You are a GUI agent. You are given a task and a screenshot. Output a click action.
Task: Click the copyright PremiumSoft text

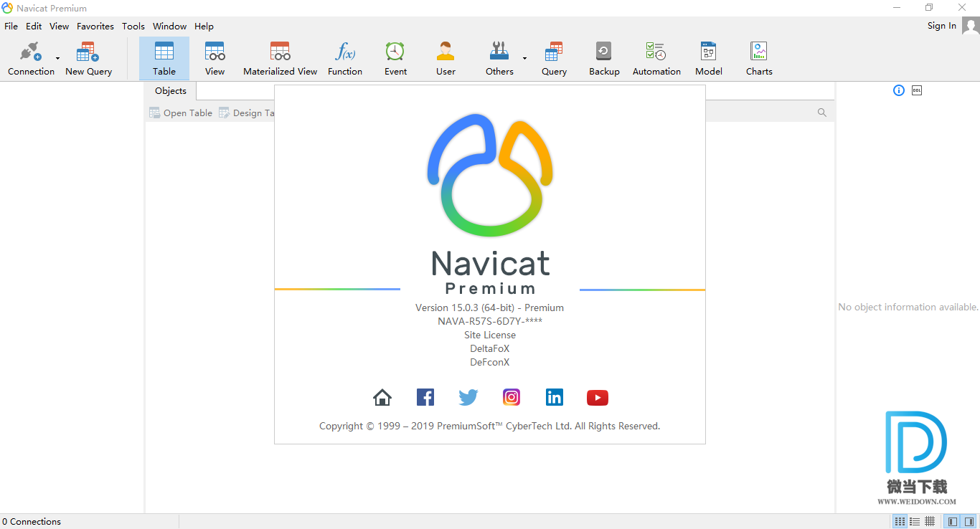pos(489,426)
